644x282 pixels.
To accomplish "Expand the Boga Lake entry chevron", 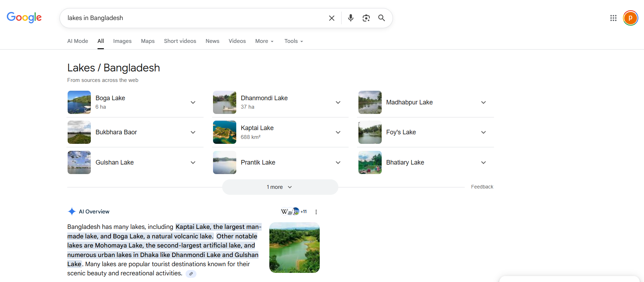I will tap(193, 102).
